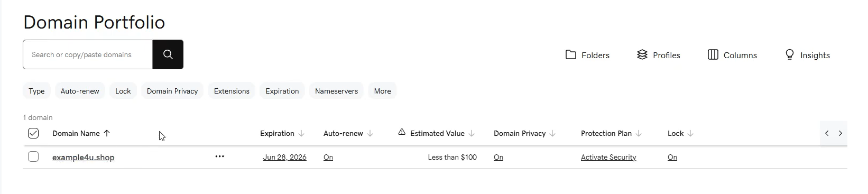Show previous table columns with left chevron
The height and width of the screenshot is (194, 868).
tap(827, 133)
